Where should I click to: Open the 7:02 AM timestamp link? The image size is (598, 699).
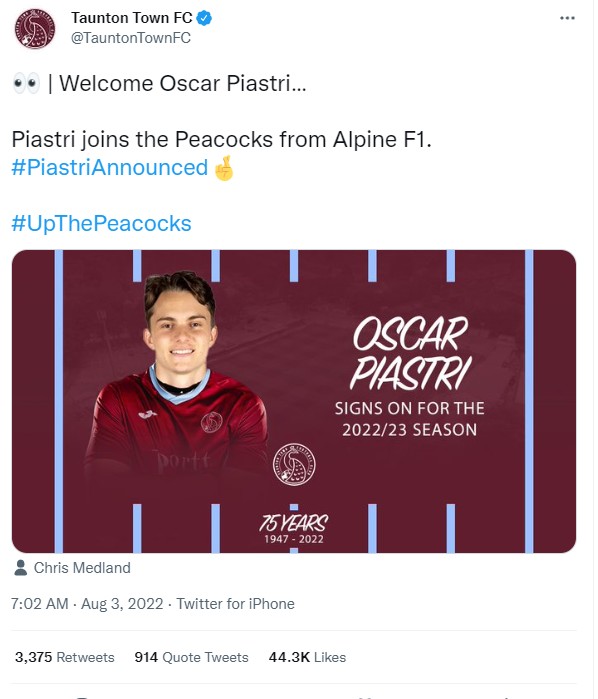pyautogui.click(x=40, y=604)
